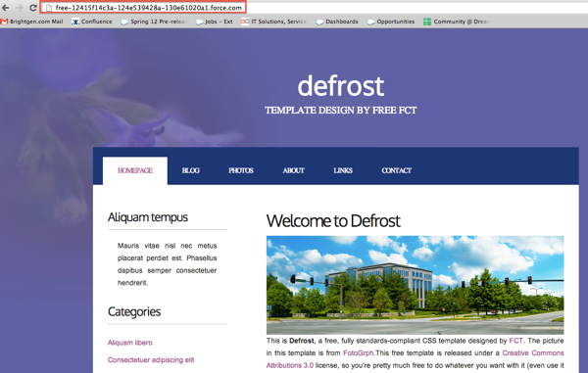The image size is (588, 373).
Task: Click the Welcome to Defrost heading
Action: (333, 221)
